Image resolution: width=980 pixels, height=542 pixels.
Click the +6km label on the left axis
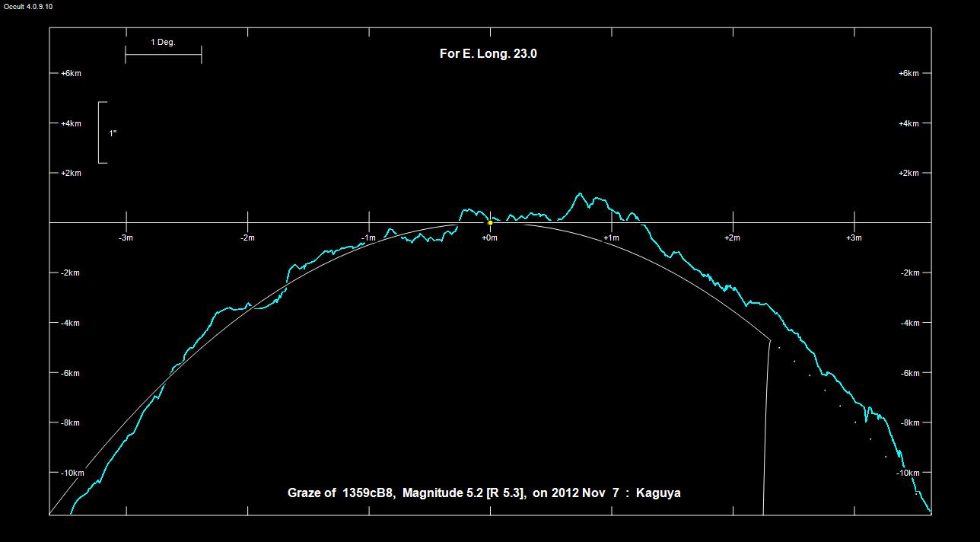coord(71,73)
